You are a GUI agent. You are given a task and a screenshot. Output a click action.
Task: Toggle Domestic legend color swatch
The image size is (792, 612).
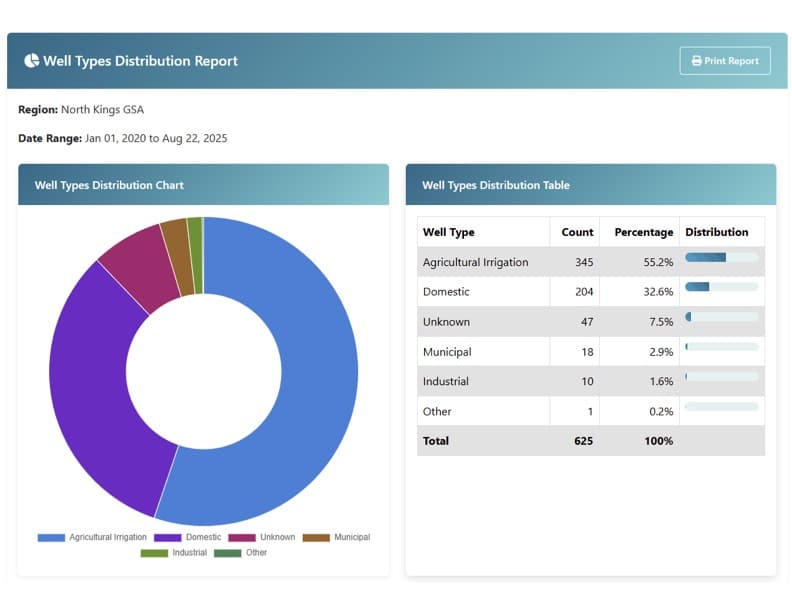[x=168, y=538]
